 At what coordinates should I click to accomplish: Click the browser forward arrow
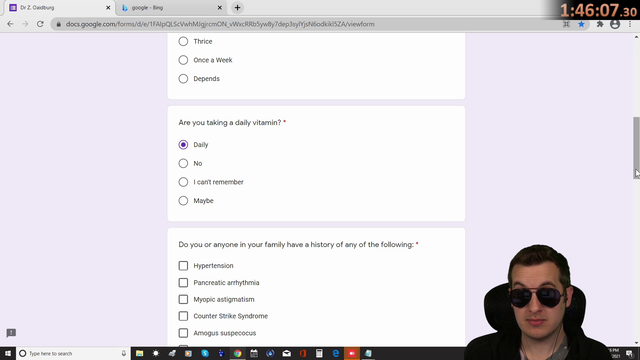point(25,24)
